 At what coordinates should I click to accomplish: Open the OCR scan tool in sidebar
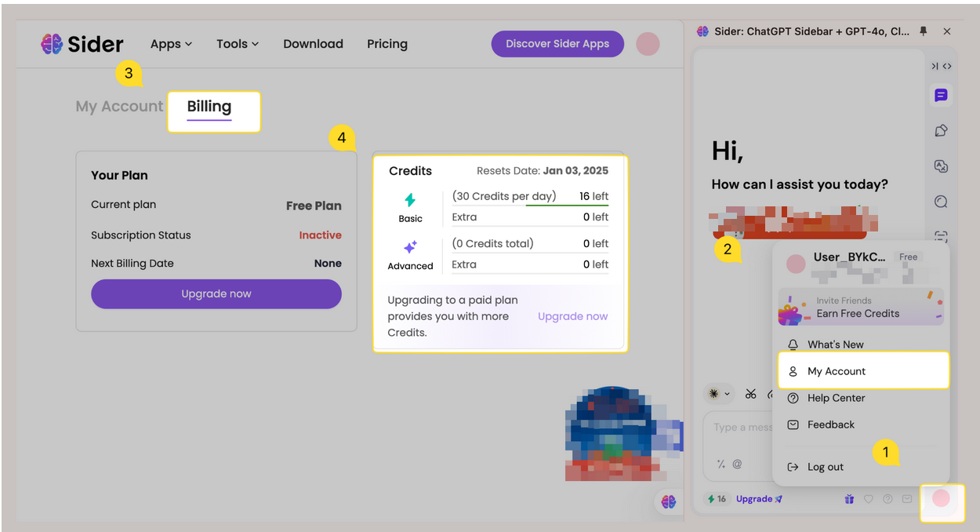(x=941, y=236)
